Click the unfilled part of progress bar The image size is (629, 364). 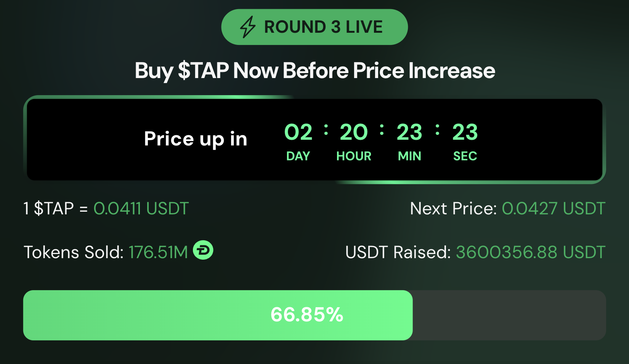click(x=509, y=315)
